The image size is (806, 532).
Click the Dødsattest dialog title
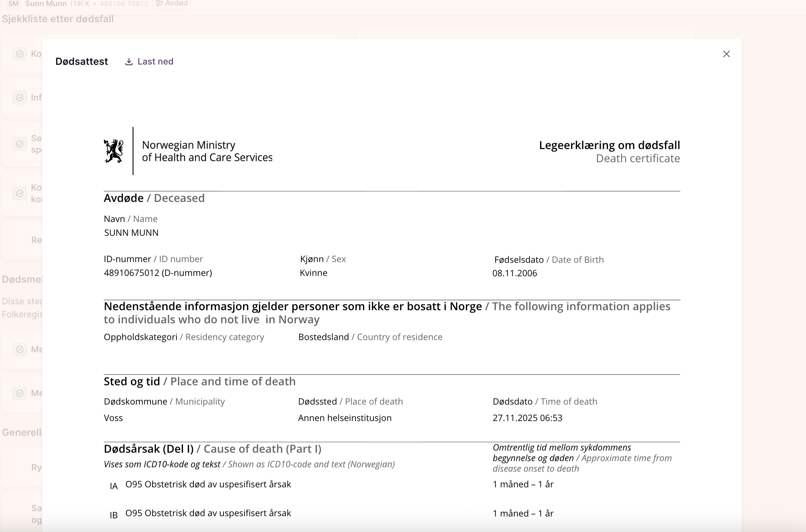tap(82, 62)
